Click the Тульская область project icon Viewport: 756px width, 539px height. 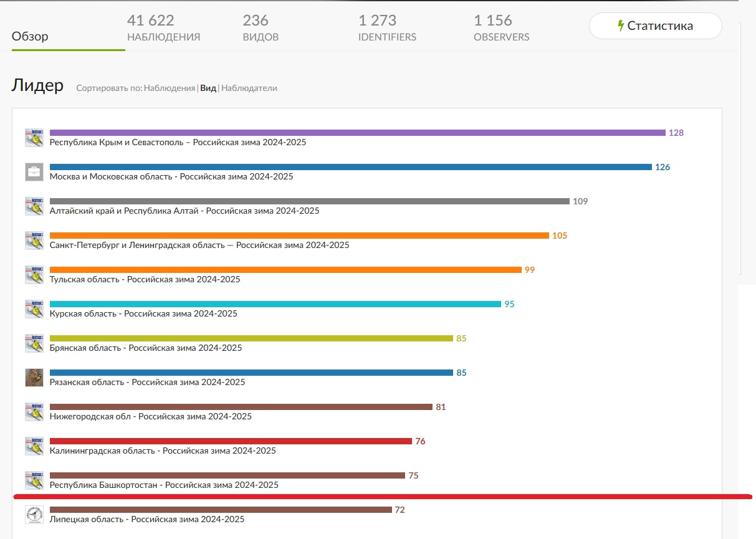(x=34, y=275)
